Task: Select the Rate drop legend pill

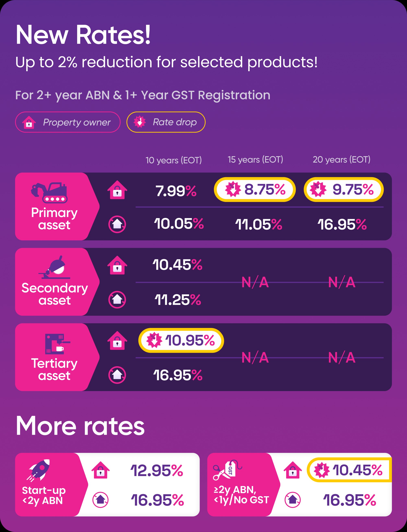Action: 166,122
